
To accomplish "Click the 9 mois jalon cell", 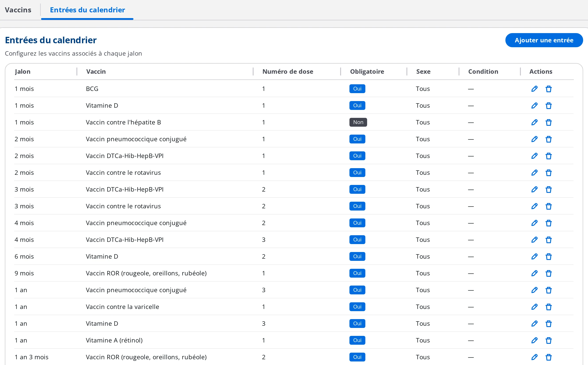I will tap(24, 273).
